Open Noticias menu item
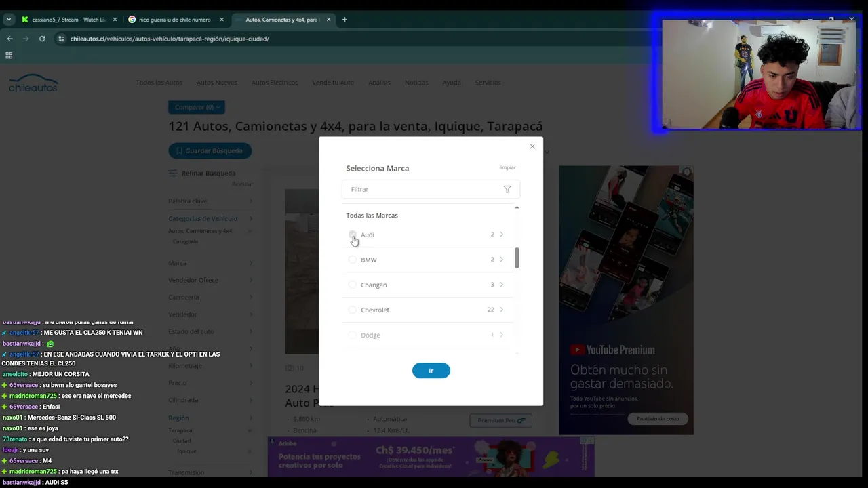Viewport: 868px width, 488px height. coord(416,83)
